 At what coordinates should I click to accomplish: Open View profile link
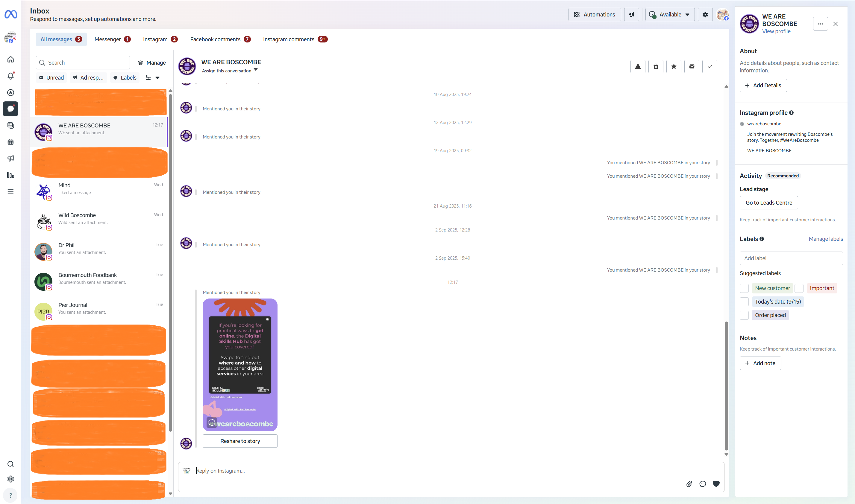[776, 31]
